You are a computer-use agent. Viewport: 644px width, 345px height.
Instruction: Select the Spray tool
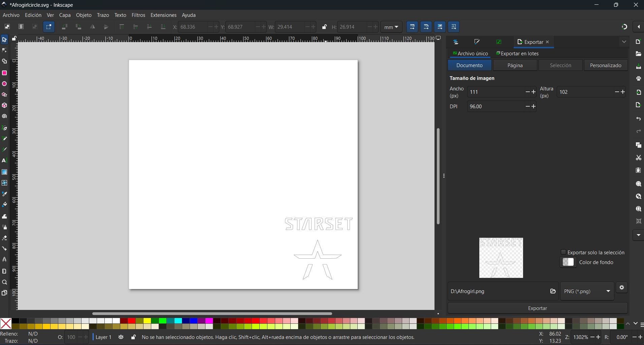4,227
